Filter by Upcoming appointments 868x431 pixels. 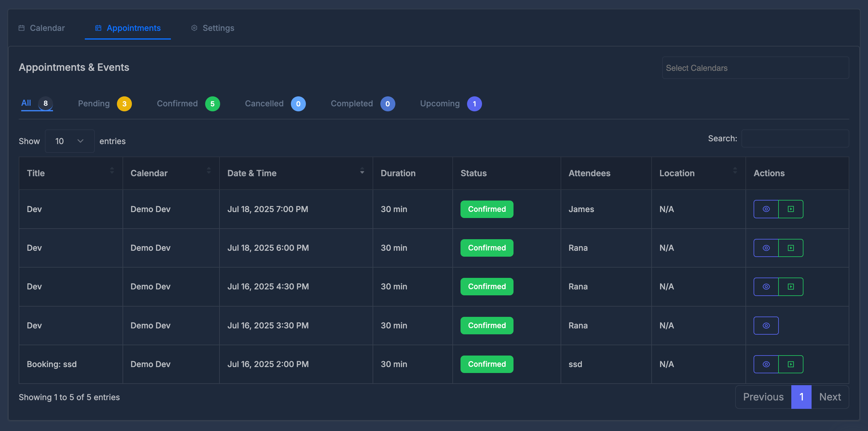451,104
